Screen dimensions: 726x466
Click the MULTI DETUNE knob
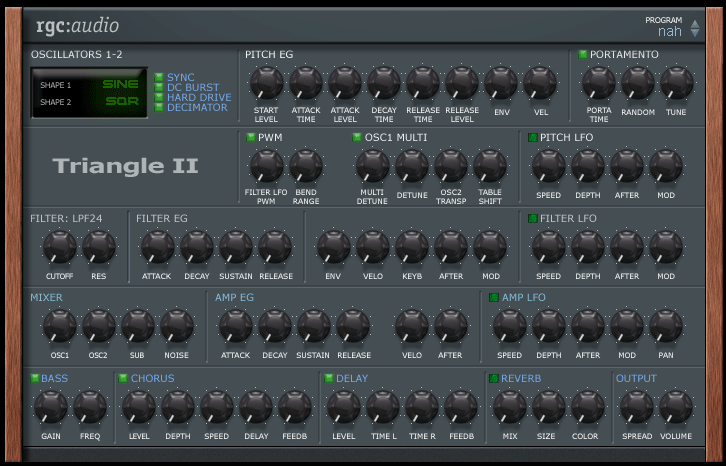click(x=372, y=166)
